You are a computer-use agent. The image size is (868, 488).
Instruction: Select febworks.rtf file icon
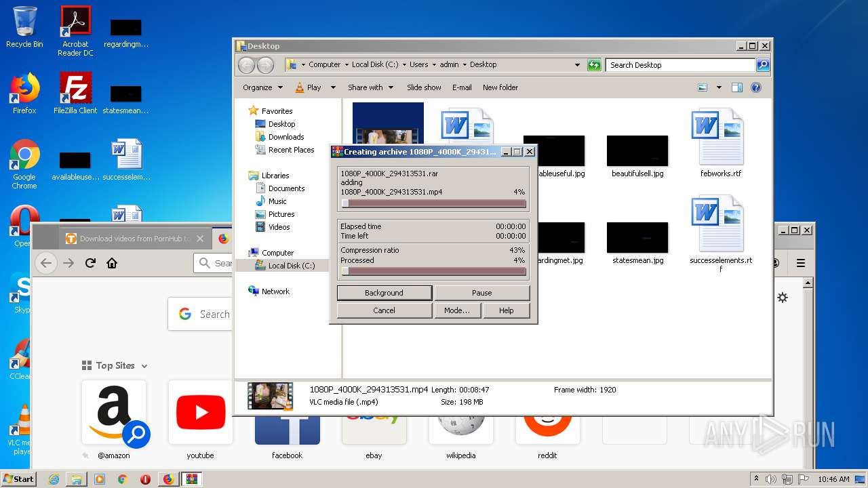[720, 143]
